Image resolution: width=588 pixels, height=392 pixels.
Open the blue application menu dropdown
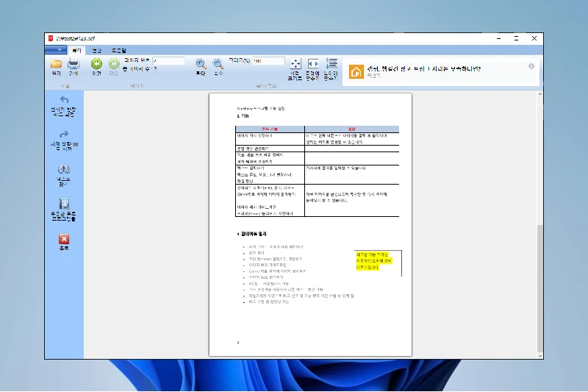[x=56, y=50]
